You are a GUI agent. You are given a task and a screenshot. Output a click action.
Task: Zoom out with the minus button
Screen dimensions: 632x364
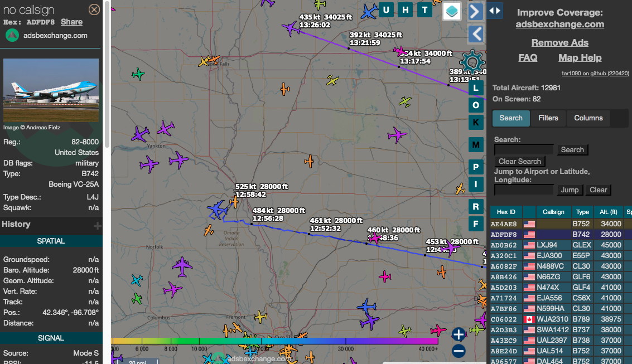[x=459, y=351]
